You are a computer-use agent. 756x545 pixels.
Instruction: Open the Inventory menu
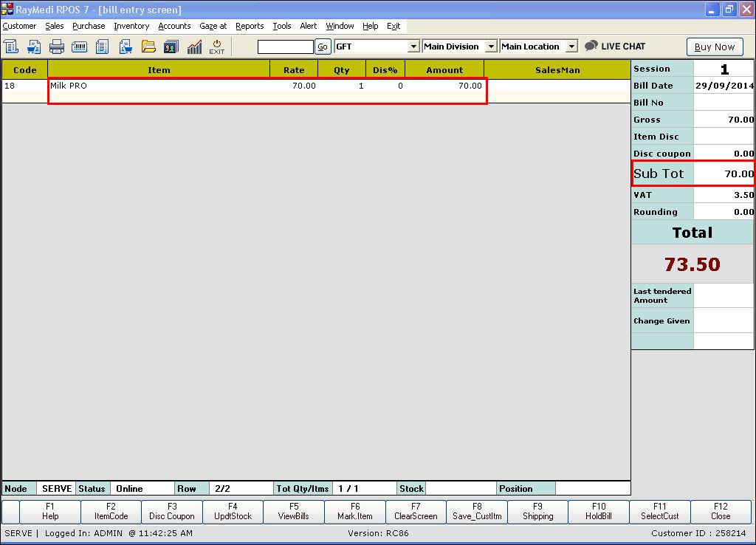(x=131, y=26)
